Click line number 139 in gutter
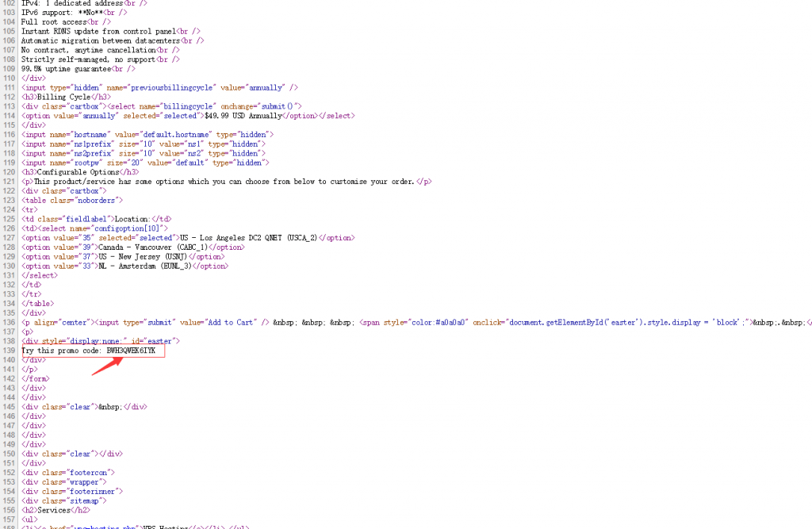This screenshot has height=529, width=812. point(9,350)
